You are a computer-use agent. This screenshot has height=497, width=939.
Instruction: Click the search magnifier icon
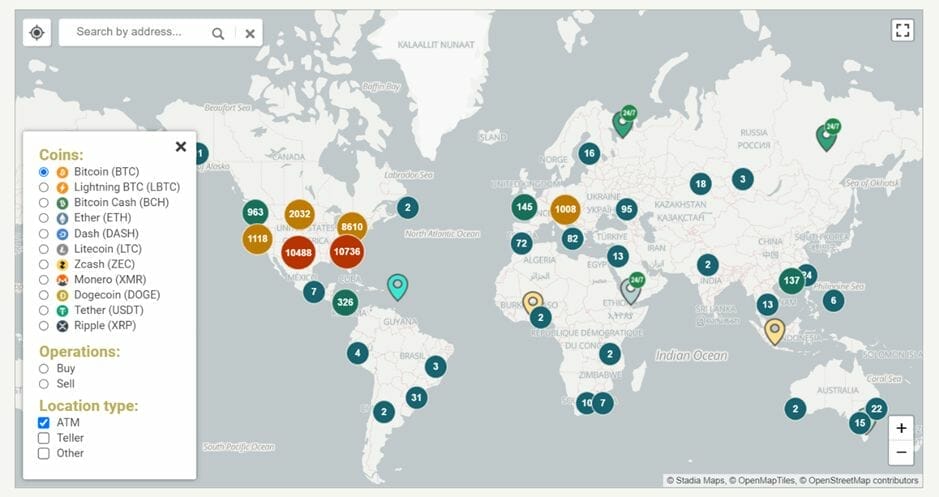coord(218,33)
